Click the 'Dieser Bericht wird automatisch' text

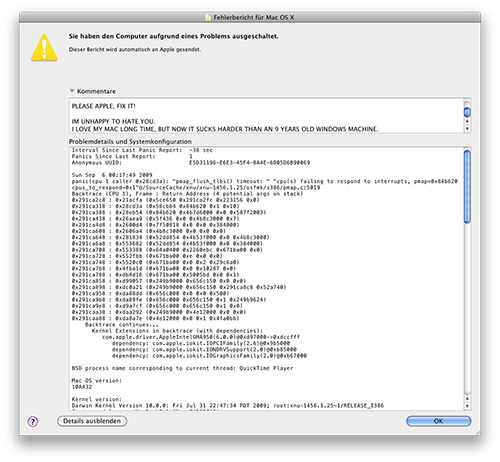(x=135, y=49)
